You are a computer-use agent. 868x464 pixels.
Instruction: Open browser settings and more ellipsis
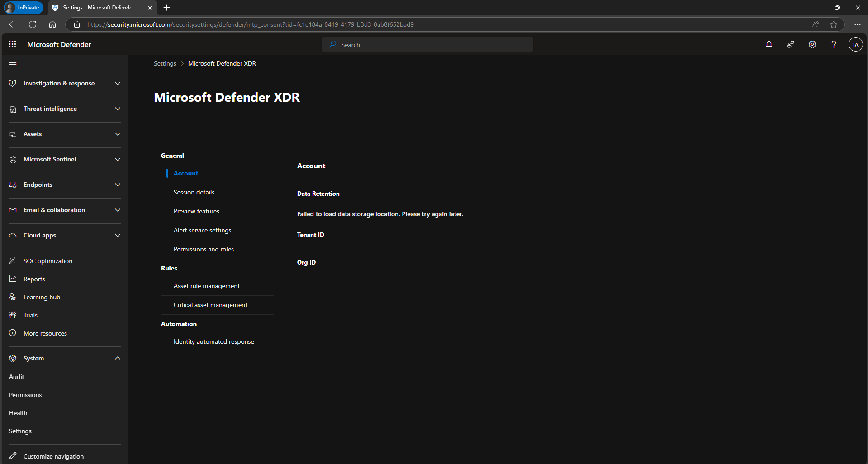tap(858, 24)
